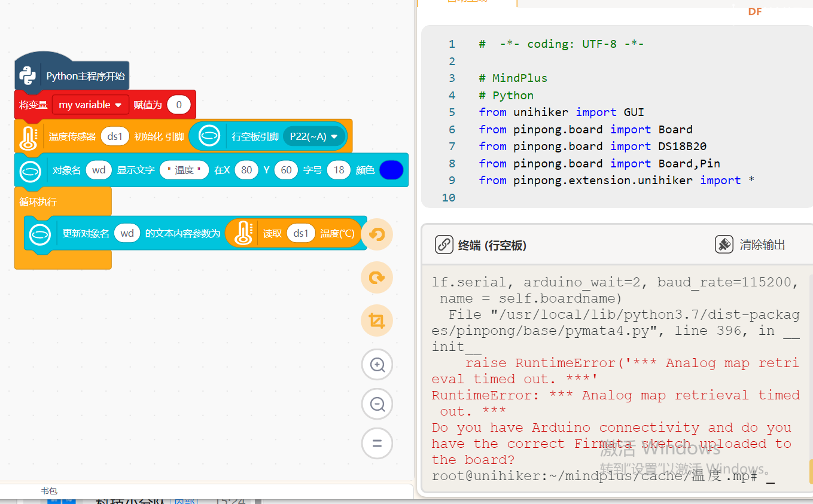Click ds1 field in read temperature block

point(301,234)
